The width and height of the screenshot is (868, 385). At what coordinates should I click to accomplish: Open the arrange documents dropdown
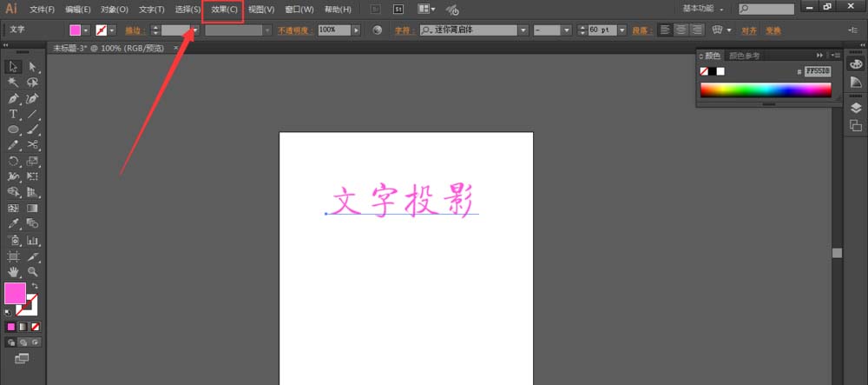(x=426, y=10)
